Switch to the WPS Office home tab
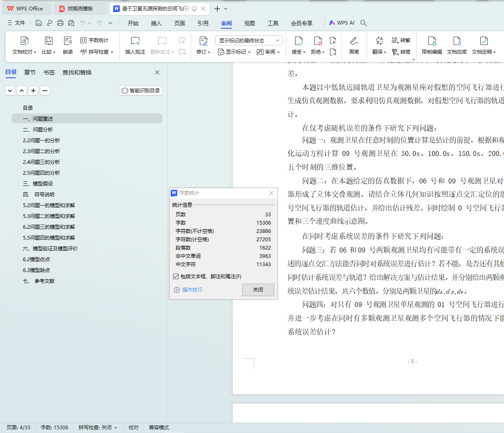Image resolution: width=504 pixels, height=433 pixels. 26,8
